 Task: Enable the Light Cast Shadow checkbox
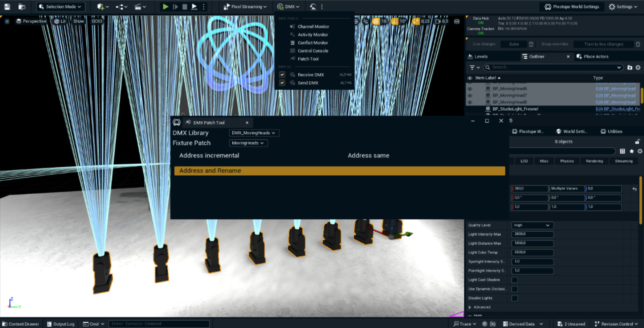coord(514,280)
